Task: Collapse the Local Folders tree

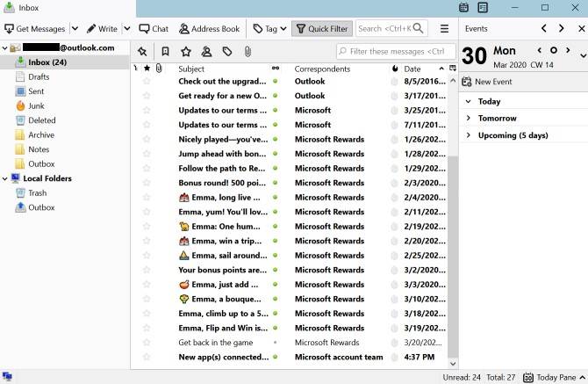Action: click(5, 178)
